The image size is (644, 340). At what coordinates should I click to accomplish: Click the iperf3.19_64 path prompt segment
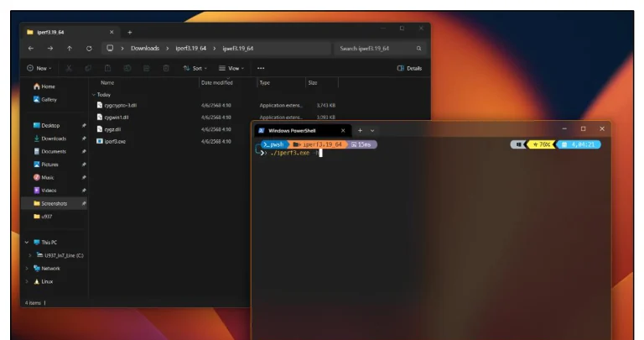(318, 144)
